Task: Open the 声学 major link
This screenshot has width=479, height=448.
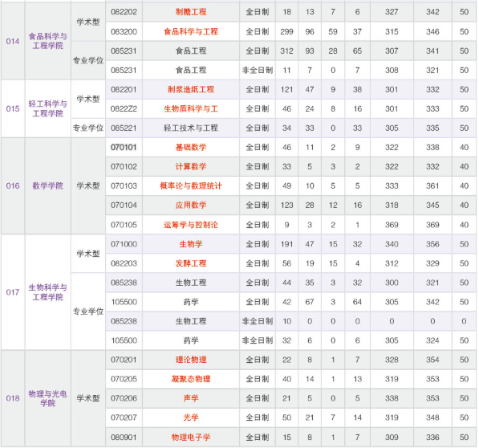Action: point(191,398)
